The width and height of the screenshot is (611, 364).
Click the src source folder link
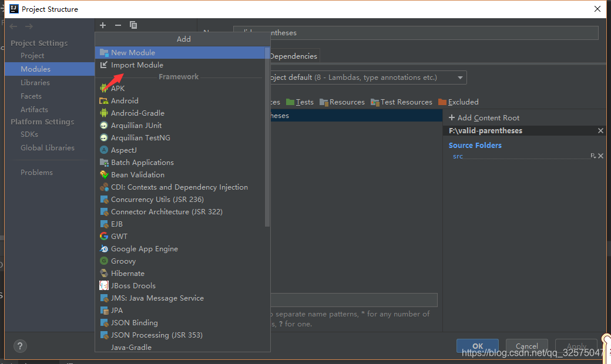458,157
